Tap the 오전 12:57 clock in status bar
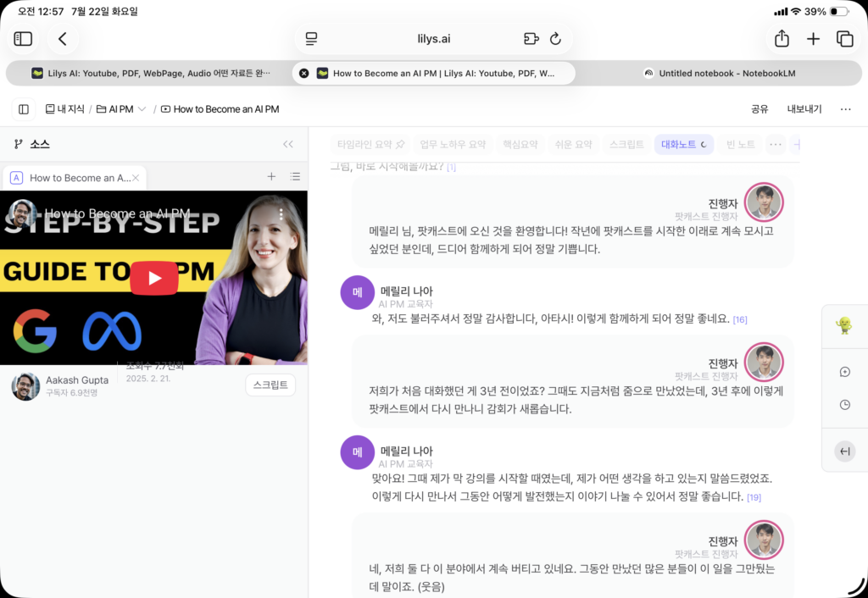Screen dimensions: 868x598 41,12
